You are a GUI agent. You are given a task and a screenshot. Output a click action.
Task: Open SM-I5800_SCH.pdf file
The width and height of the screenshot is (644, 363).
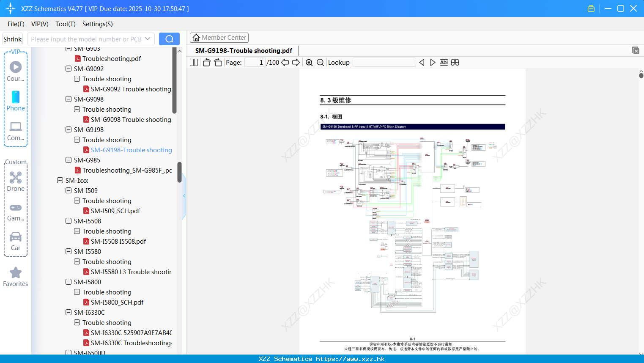pos(117,302)
